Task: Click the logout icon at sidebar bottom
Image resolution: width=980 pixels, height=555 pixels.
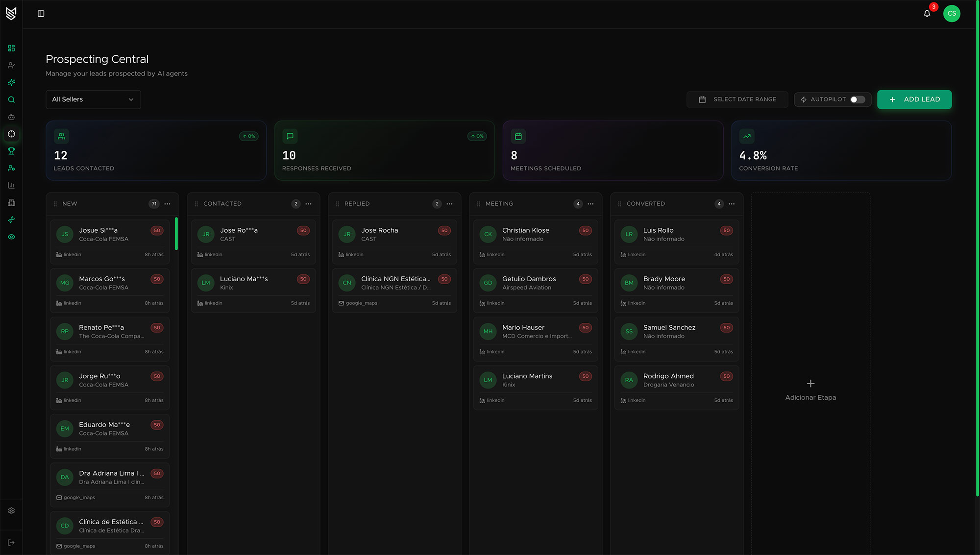Action: coord(11,542)
